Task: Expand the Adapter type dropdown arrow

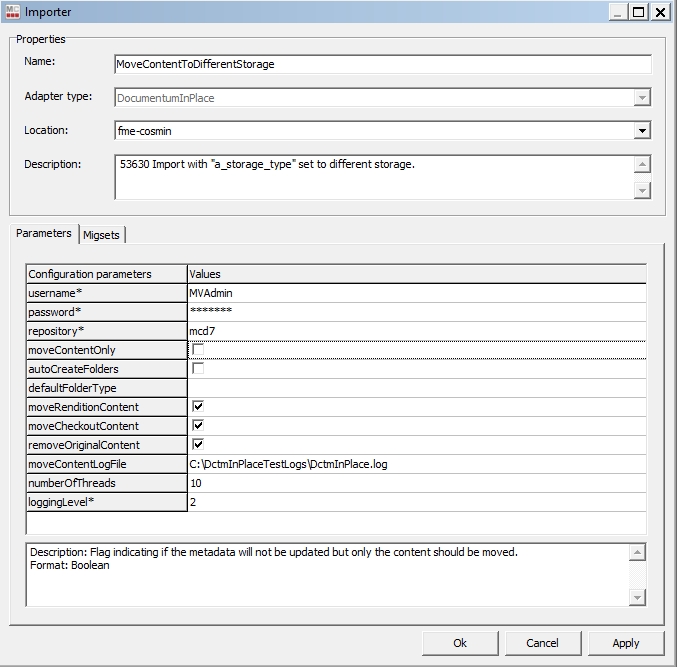Action: coord(642,98)
